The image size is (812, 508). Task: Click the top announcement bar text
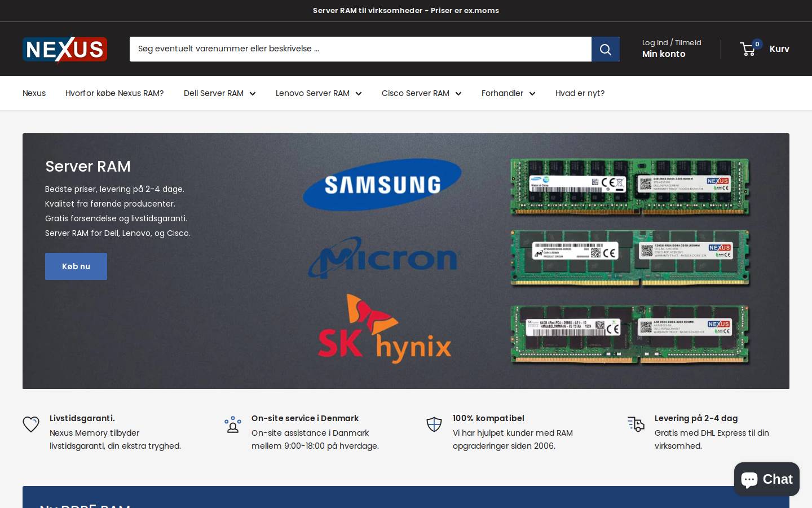406,11
